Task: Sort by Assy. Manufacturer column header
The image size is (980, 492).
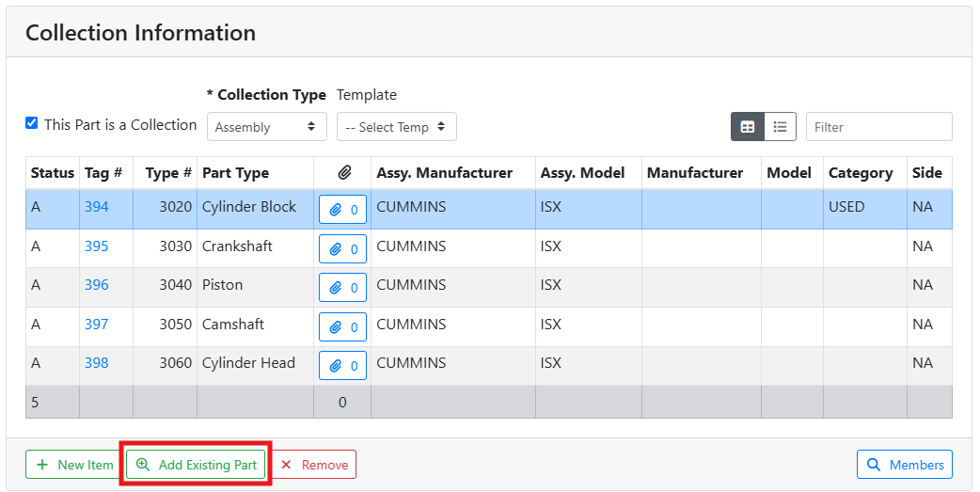Action: (444, 173)
